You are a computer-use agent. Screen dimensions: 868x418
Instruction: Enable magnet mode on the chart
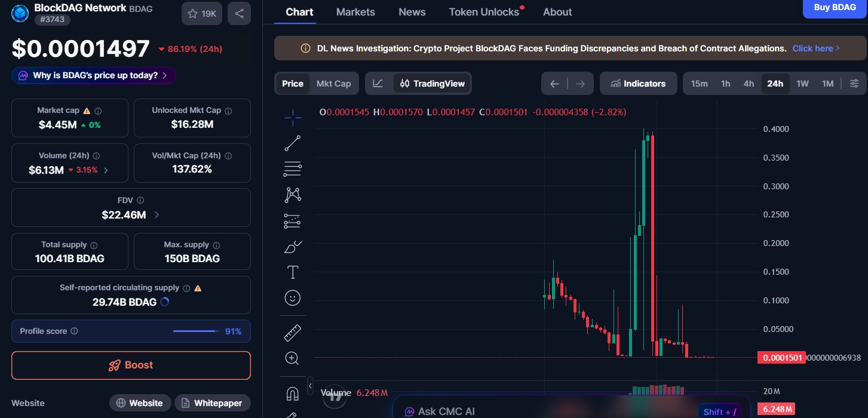coord(293,394)
